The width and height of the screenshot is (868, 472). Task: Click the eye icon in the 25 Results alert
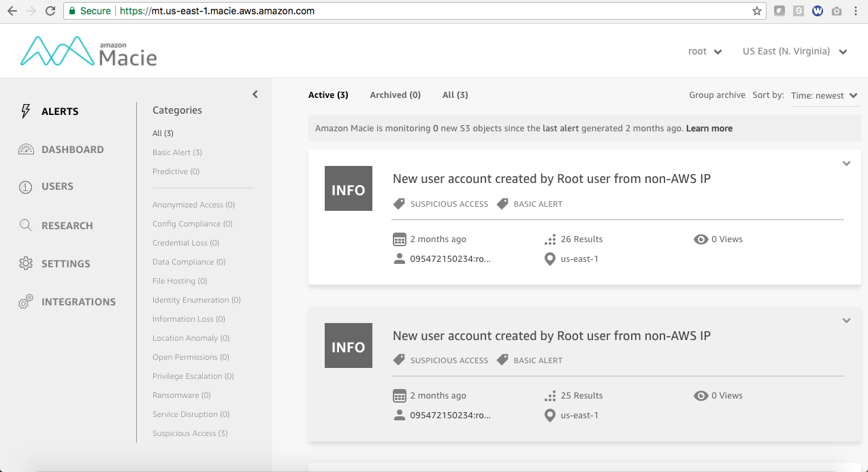point(701,396)
